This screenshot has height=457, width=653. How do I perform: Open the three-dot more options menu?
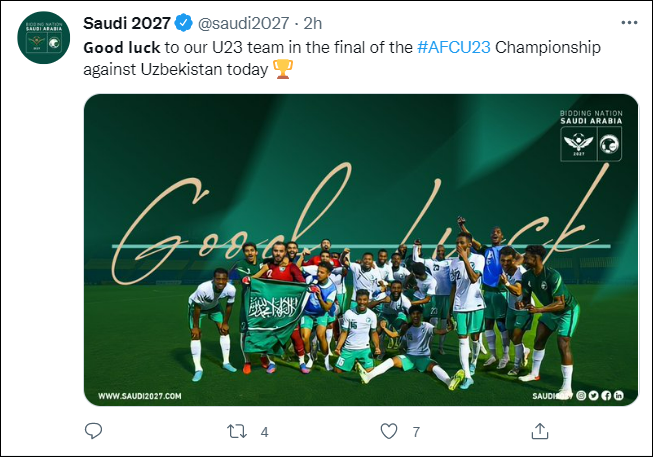point(629,22)
